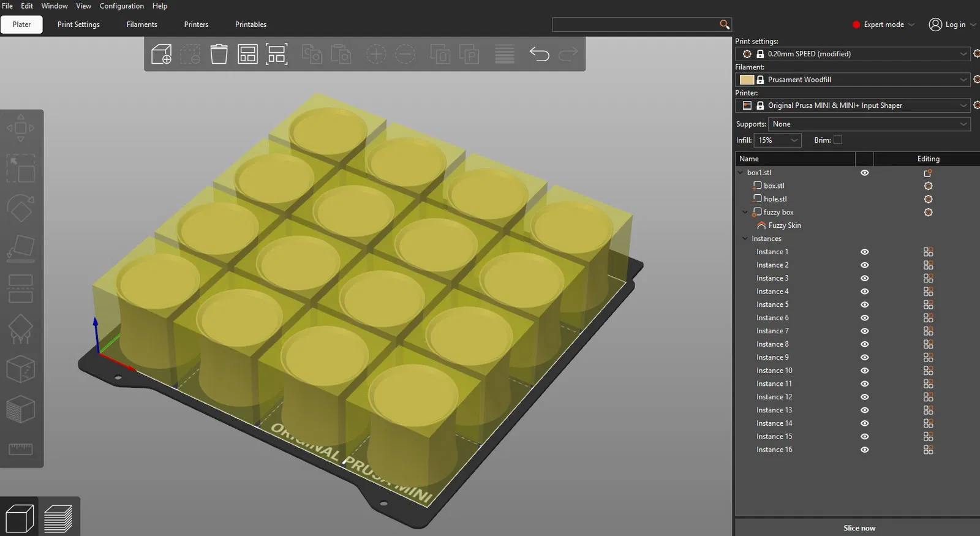Screen dimensions: 980x536
Task: Collapse the Instances tree node
Action: point(745,239)
